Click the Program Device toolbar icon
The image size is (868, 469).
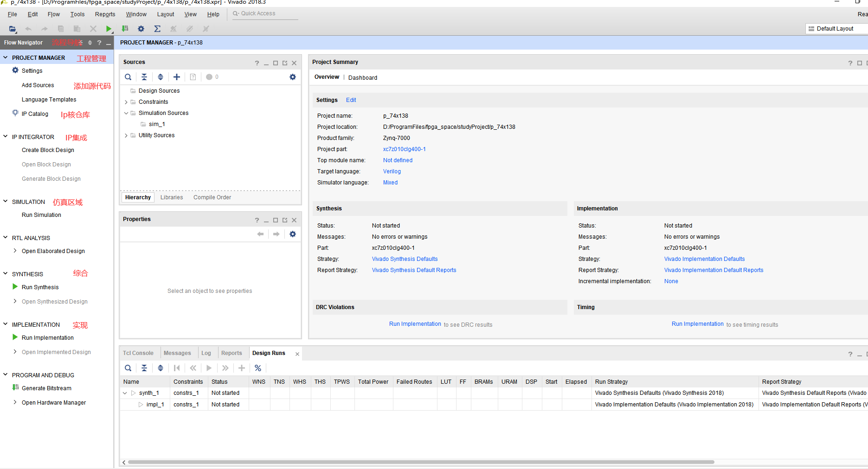tap(125, 29)
